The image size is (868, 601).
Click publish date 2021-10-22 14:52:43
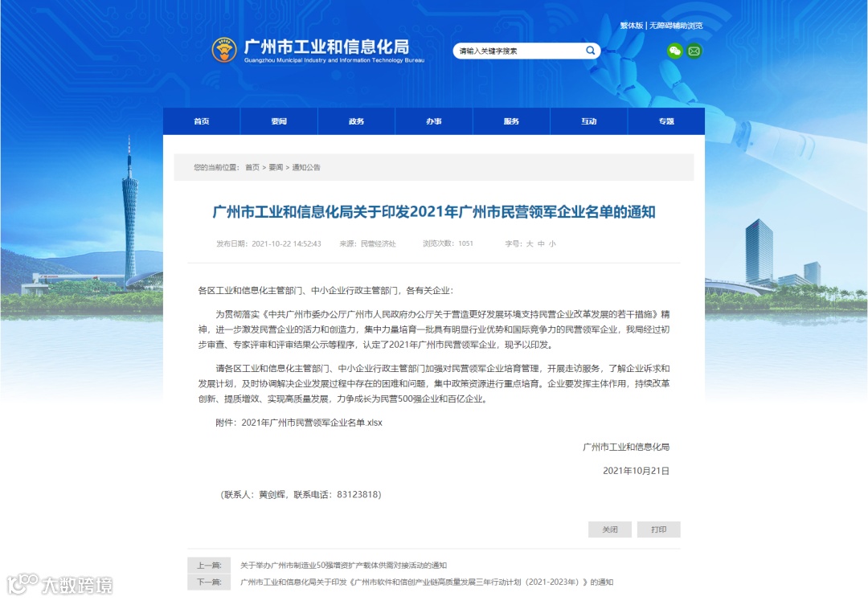pyautogui.click(x=286, y=243)
